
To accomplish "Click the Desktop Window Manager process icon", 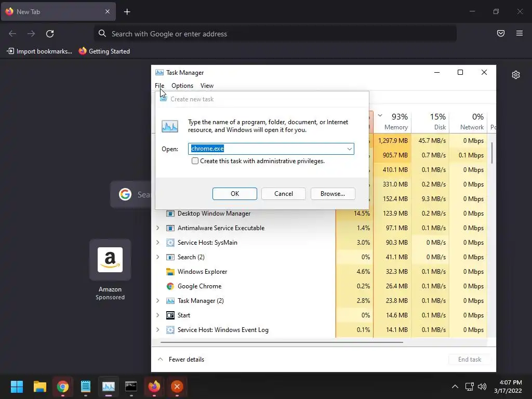I will tap(170, 214).
